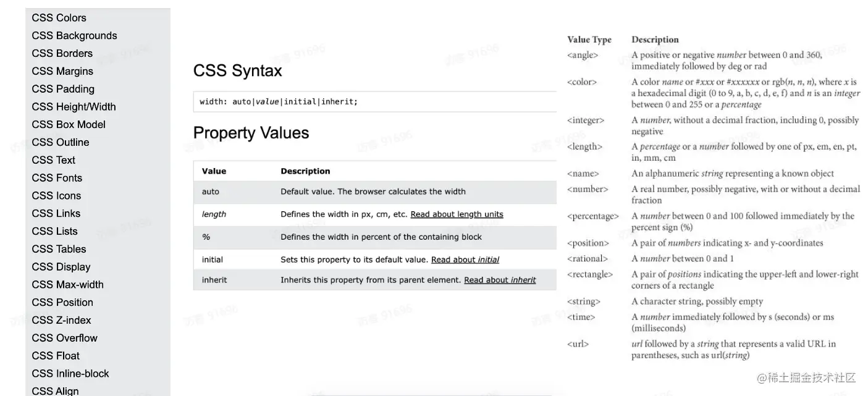This screenshot has height=396, width=868.
Task: Click the 'initial' value cell
Action: click(213, 259)
